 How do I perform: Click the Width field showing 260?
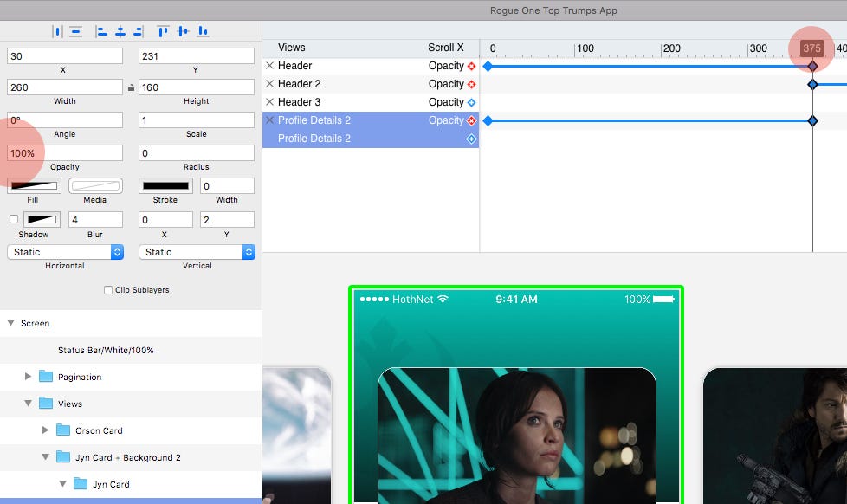65,87
